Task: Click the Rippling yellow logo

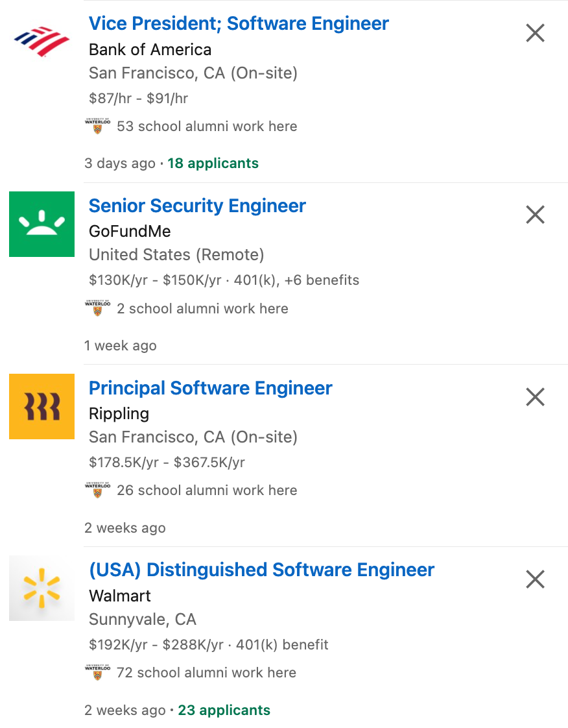Action: [x=41, y=406]
